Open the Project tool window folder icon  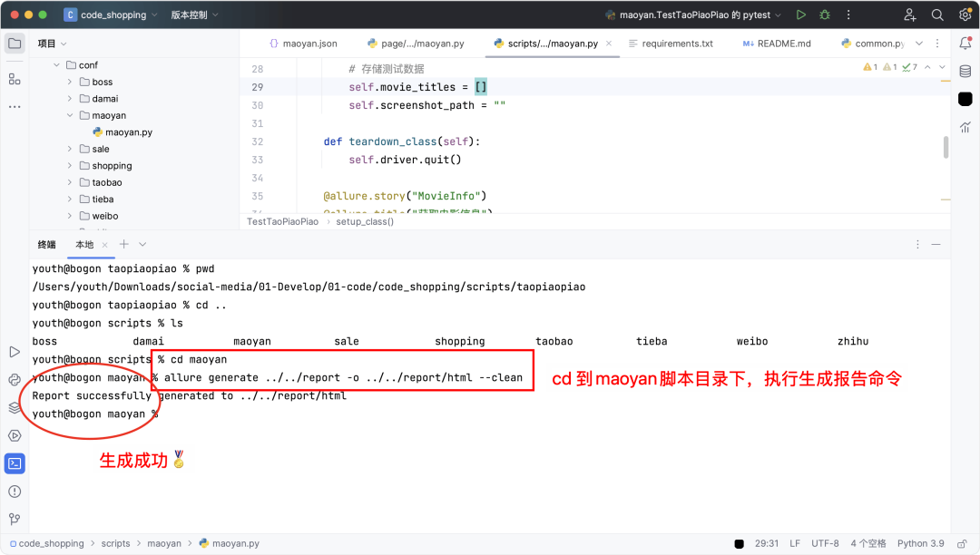pyautogui.click(x=15, y=44)
